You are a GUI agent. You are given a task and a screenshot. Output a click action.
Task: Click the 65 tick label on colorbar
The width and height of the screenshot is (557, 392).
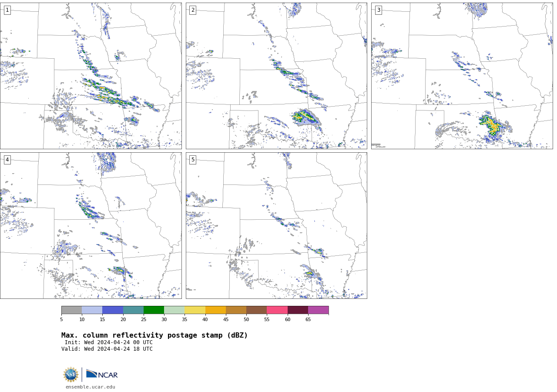(x=308, y=320)
